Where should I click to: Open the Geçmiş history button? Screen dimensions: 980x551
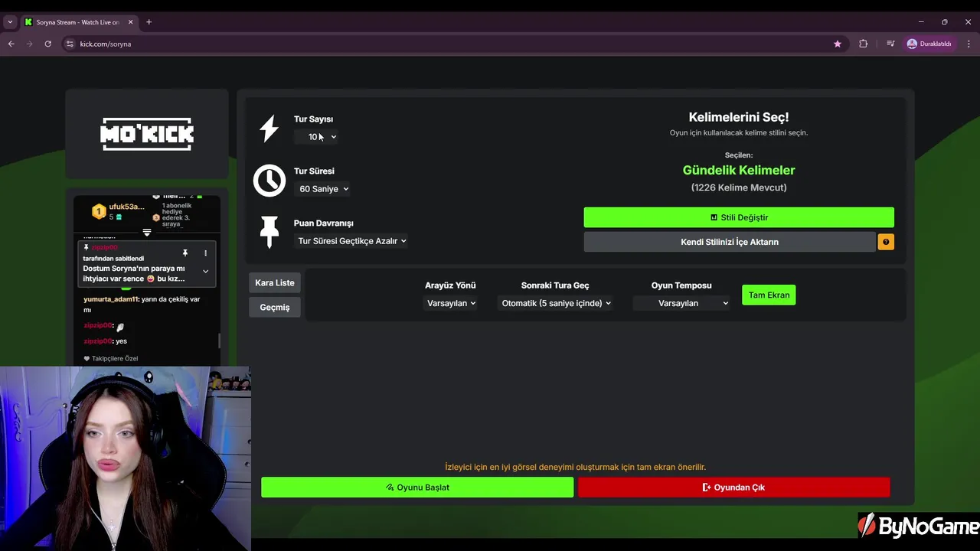point(275,308)
